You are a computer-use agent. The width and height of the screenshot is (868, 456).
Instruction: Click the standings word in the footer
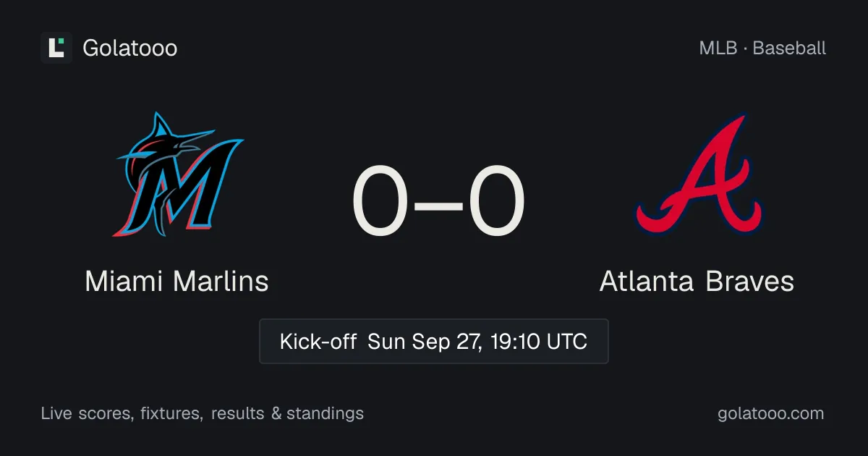(x=325, y=414)
